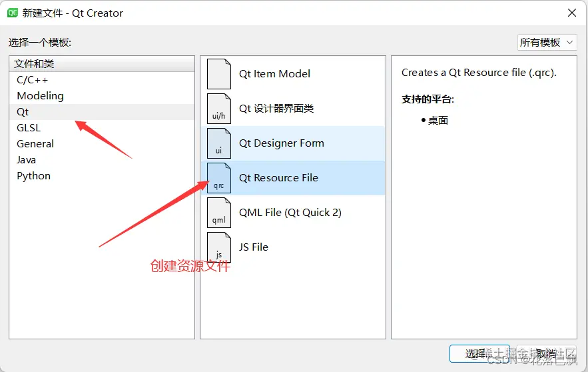
Task: Click the Creates a Qt Resource file description
Action: tap(479, 73)
